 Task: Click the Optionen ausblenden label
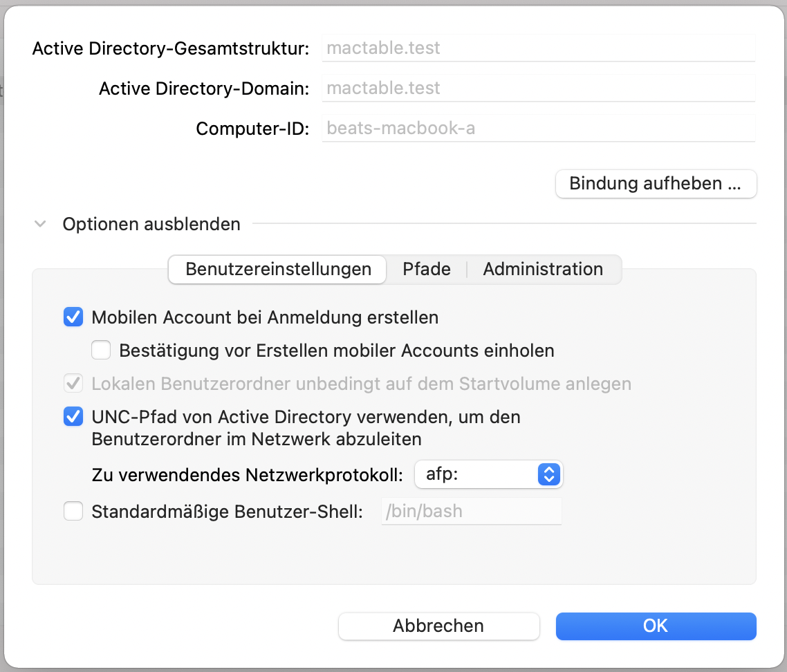pos(151,224)
